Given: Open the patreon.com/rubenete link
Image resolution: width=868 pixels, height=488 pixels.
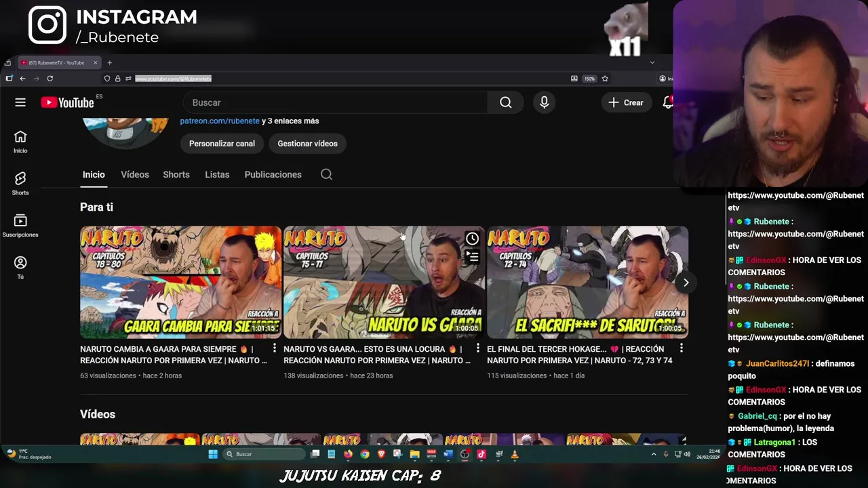Looking at the screenshot, I should [220, 121].
